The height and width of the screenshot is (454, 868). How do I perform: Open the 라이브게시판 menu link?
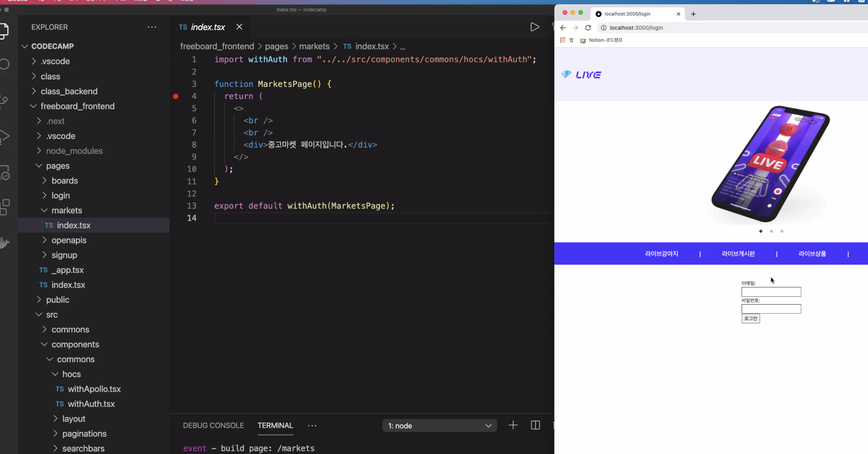(x=738, y=253)
